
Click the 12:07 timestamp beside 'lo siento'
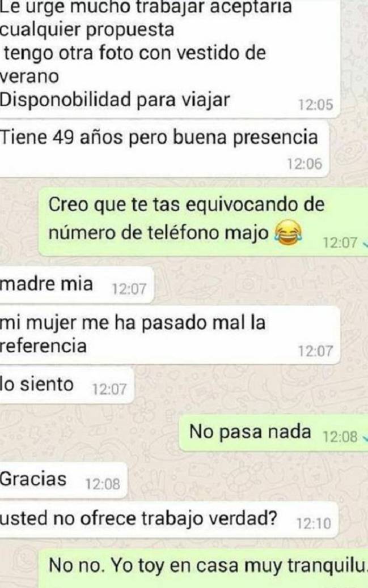pyautogui.click(x=109, y=389)
